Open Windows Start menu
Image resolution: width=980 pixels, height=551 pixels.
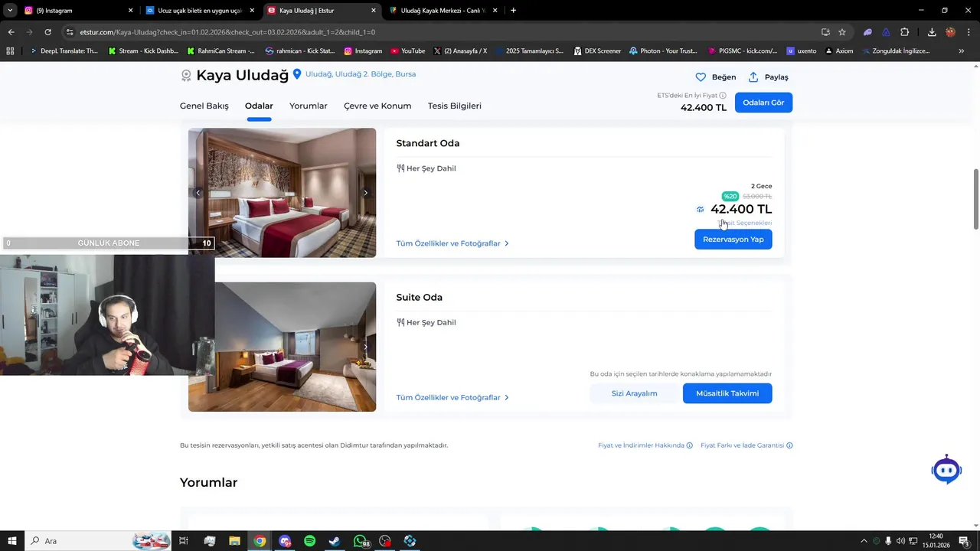click(x=12, y=541)
